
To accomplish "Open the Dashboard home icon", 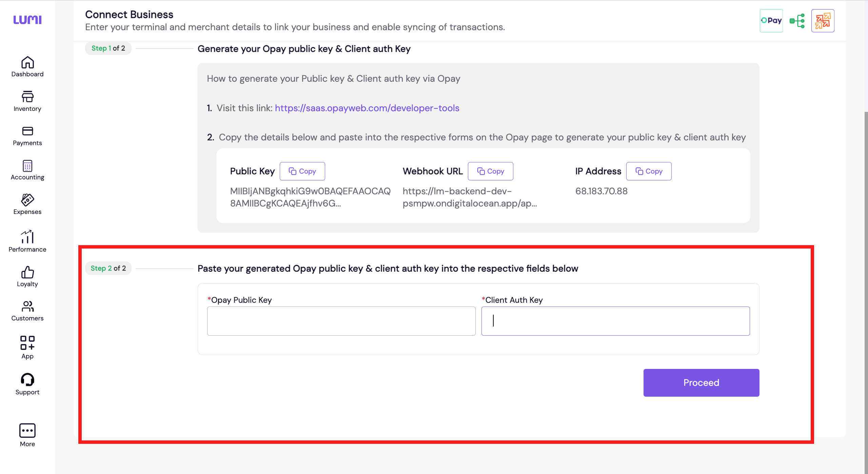I will pyautogui.click(x=27, y=63).
